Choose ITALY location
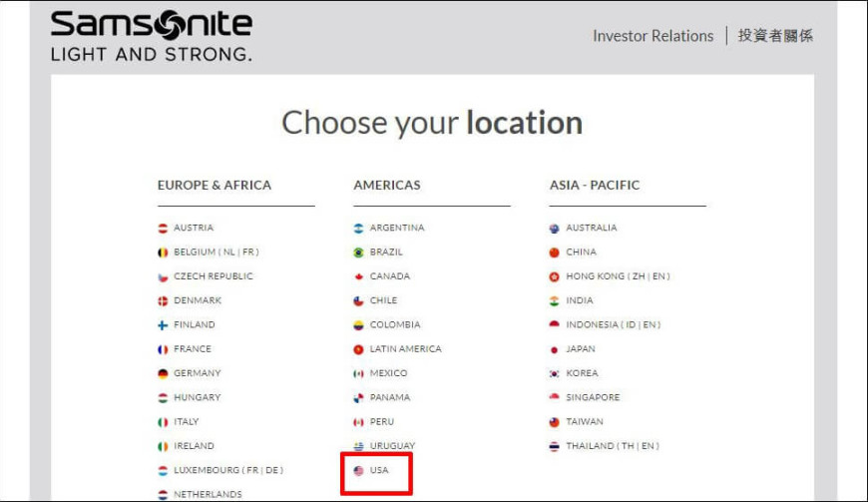Screen dimensions: 868x502 (x=186, y=422)
